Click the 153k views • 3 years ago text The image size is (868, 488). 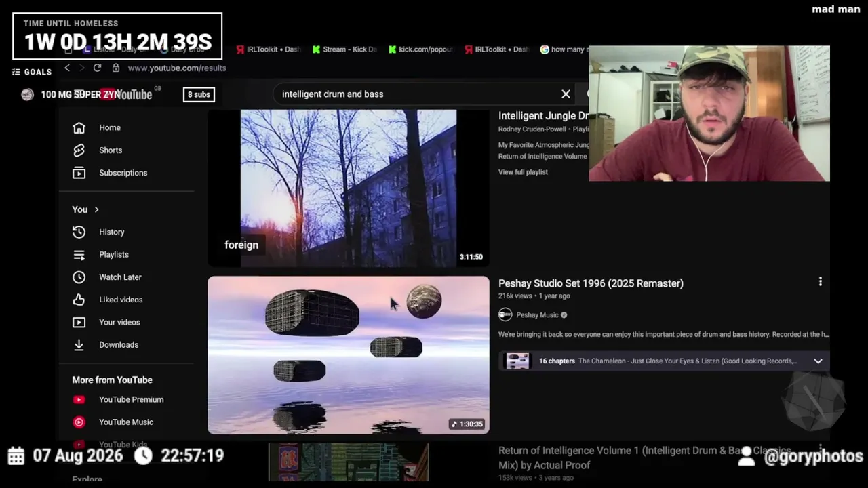536,478
